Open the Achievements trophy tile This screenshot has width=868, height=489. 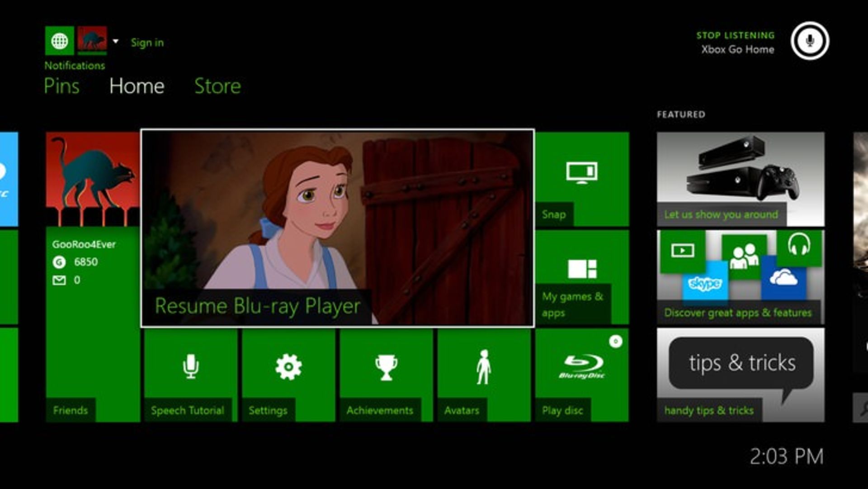pos(386,375)
